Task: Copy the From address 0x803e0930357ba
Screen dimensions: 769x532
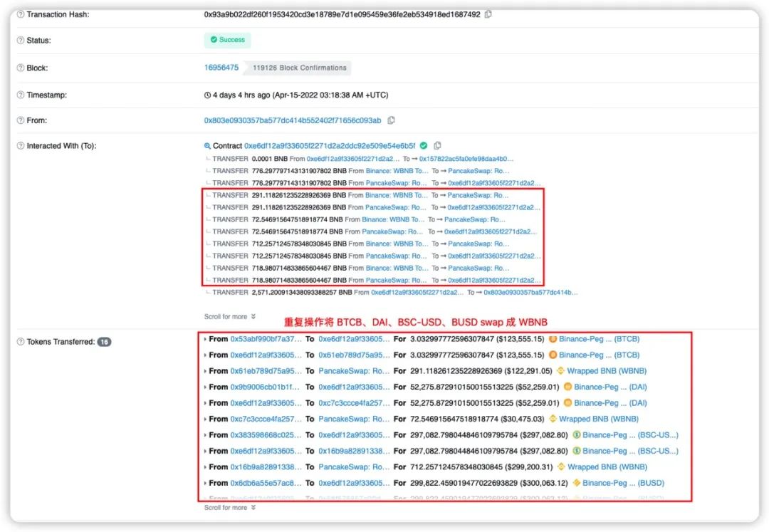Action: coord(391,120)
